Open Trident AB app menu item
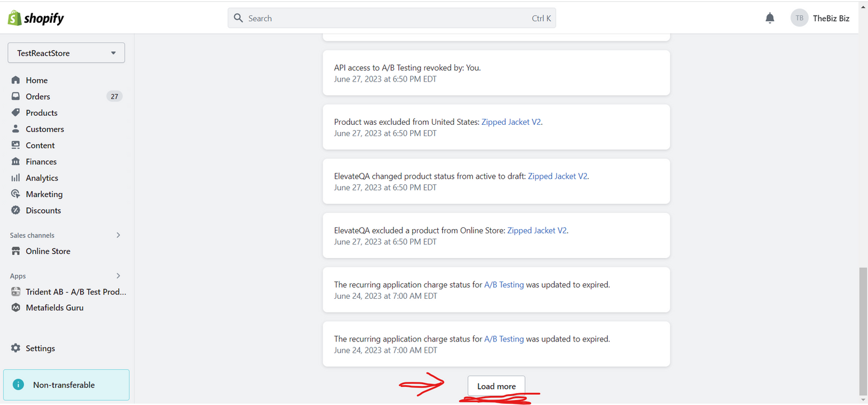The image size is (868, 405). (x=76, y=292)
